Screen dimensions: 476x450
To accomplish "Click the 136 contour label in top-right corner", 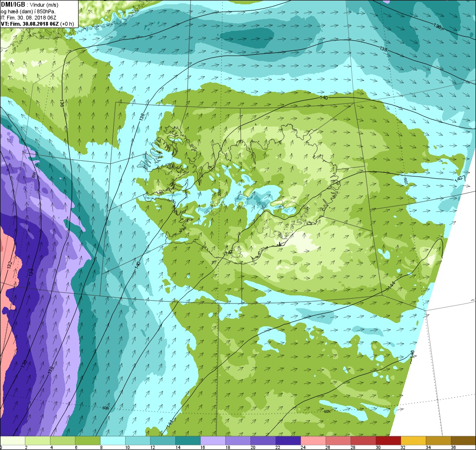I will tap(437, 26).
